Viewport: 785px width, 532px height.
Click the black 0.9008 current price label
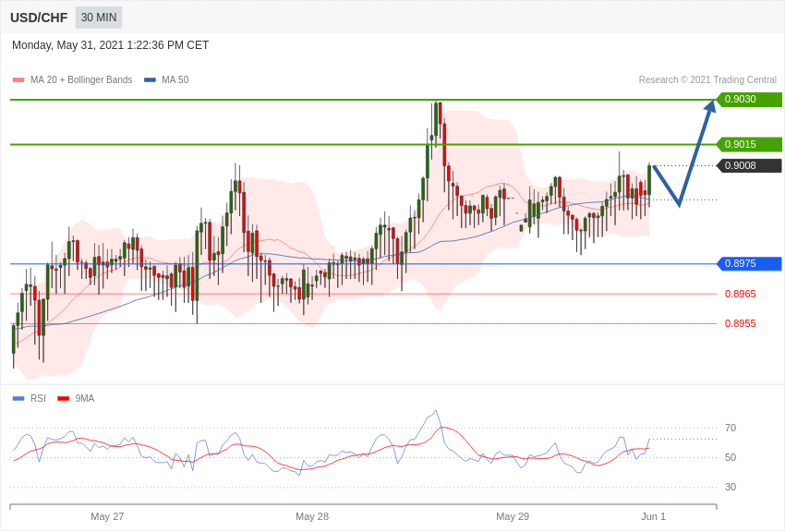pyautogui.click(x=750, y=165)
